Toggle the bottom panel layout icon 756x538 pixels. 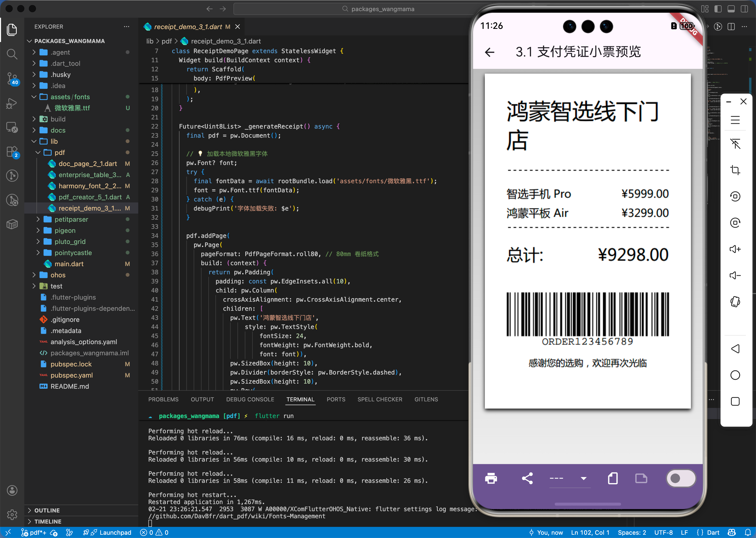[731, 9]
